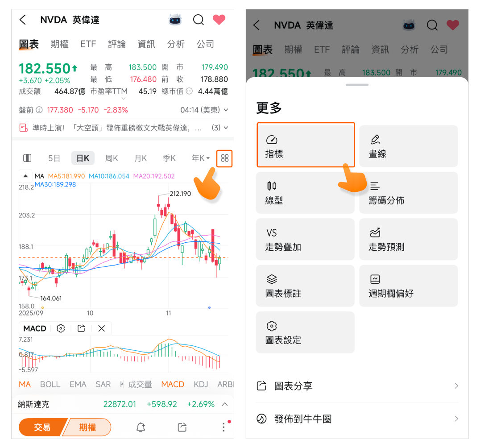Switch to the 期權 tab
The width and height of the screenshot is (480, 448).
coord(59,44)
